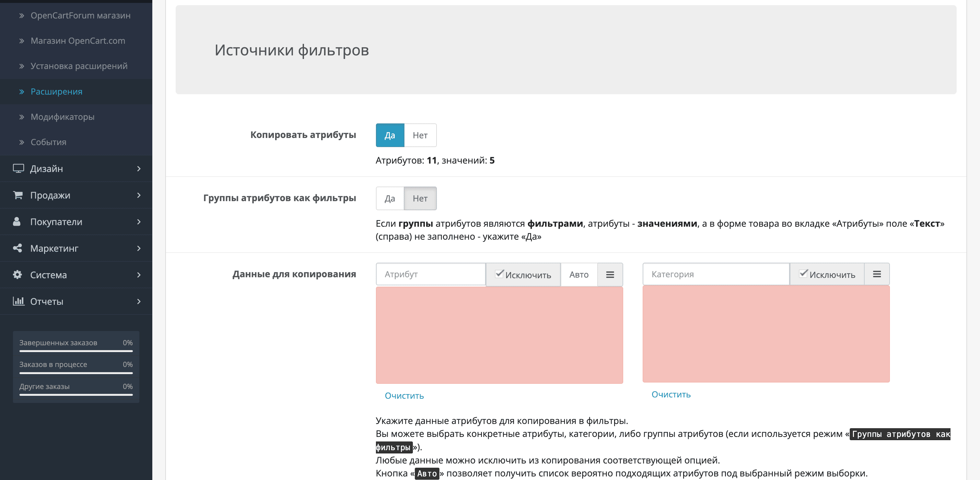980x480 pixels.
Task: Click the Дизайн monitor icon
Action: pos(18,168)
